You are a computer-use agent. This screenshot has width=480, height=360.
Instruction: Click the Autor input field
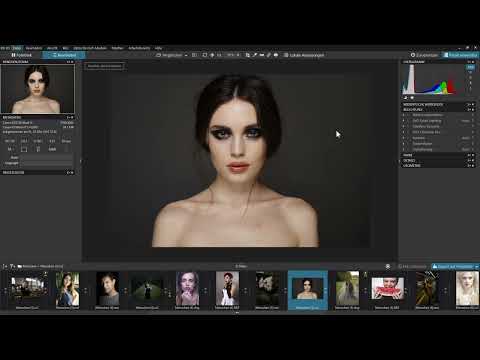pyautogui.click(x=46, y=157)
